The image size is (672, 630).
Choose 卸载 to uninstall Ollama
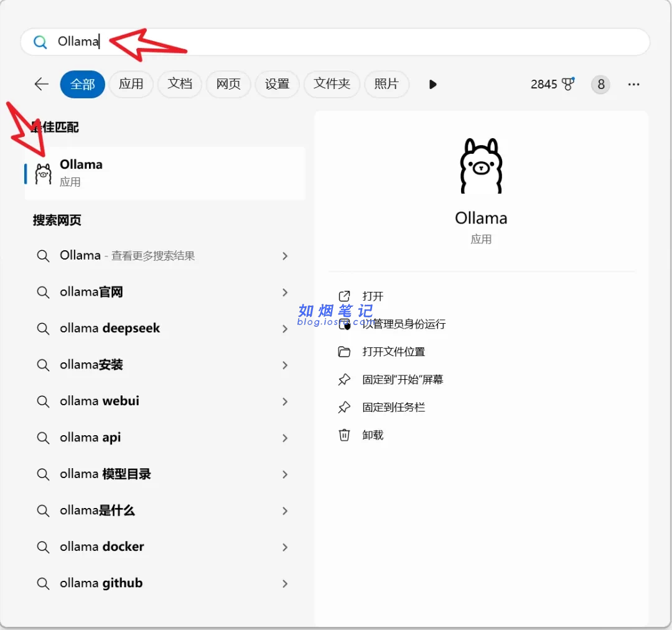[373, 435]
